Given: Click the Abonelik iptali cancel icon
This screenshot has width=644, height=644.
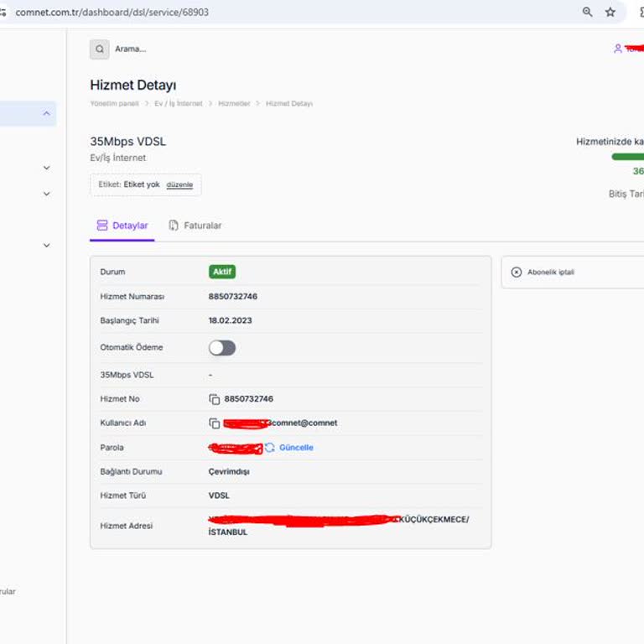Looking at the screenshot, I should pos(517,273).
